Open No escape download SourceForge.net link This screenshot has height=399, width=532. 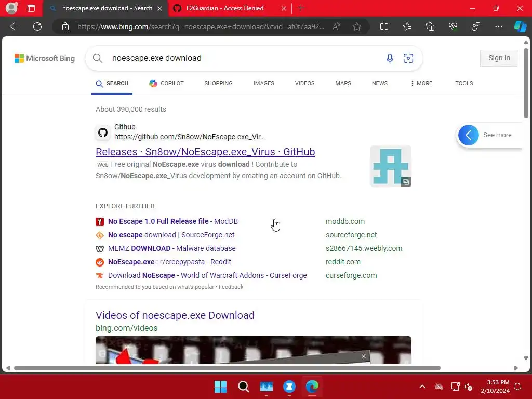(x=171, y=235)
